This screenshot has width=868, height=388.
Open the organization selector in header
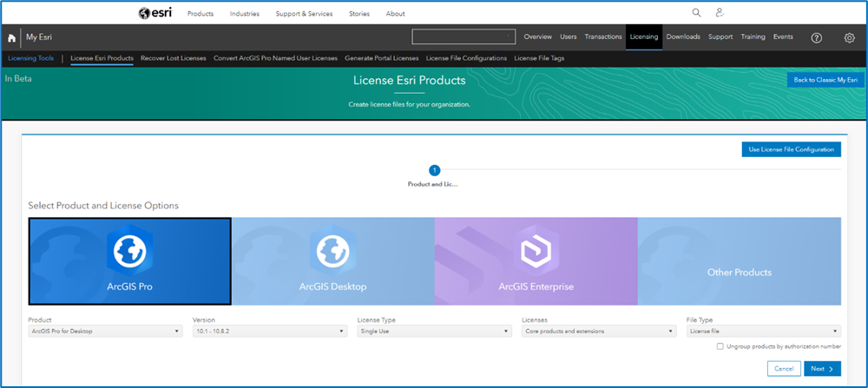(464, 36)
